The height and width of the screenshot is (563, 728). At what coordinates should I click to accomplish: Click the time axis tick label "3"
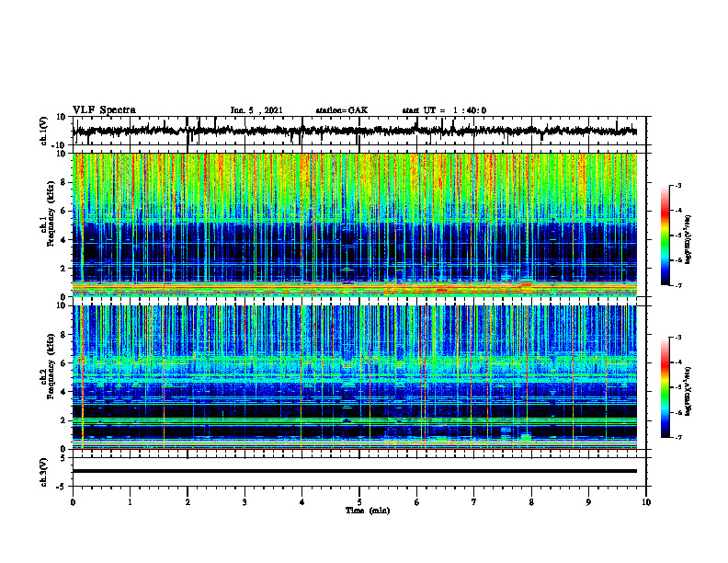point(245,502)
